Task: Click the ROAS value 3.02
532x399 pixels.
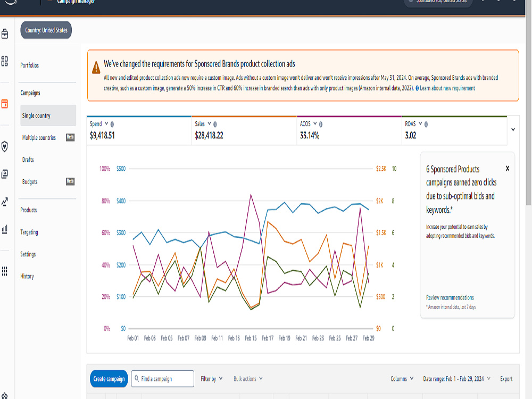Action: [x=411, y=136]
